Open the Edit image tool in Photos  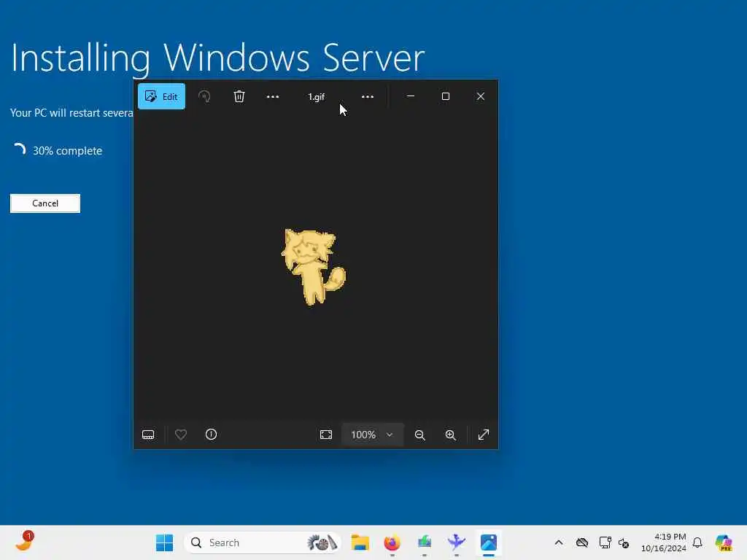click(x=161, y=97)
